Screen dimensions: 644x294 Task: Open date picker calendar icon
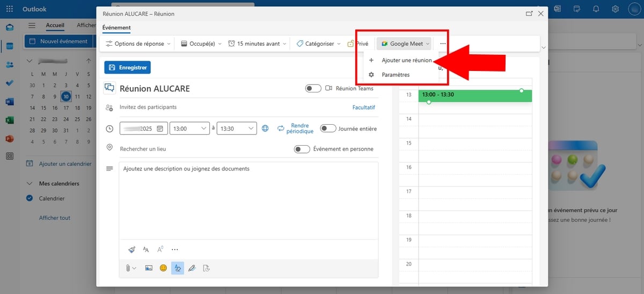coord(160,128)
